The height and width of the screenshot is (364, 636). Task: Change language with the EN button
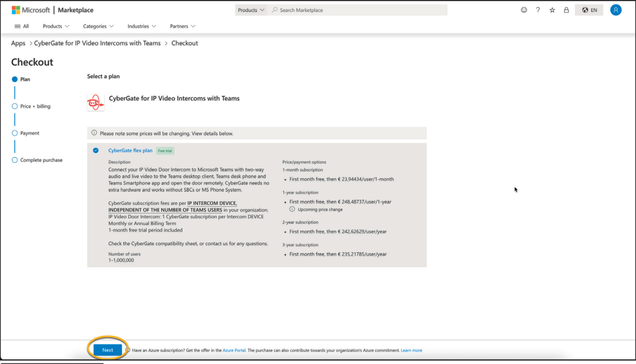(589, 10)
